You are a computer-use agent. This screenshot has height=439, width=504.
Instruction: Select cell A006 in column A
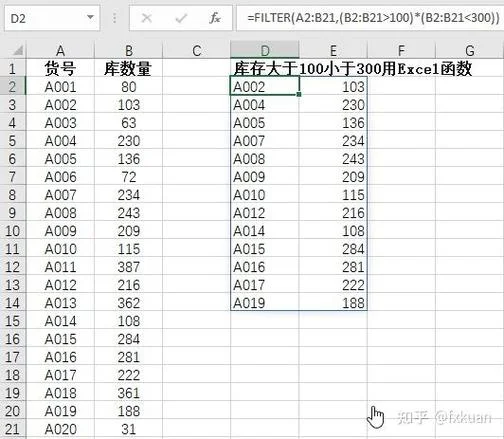(60, 177)
